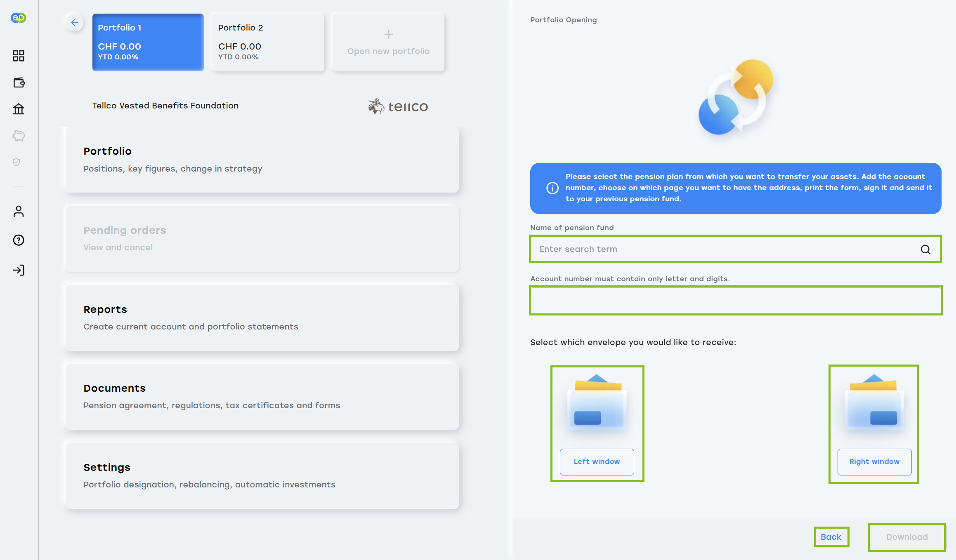The height and width of the screenshot is (560, 956).
Task: Open the user profile icon
Action: [x=19, y=211]
